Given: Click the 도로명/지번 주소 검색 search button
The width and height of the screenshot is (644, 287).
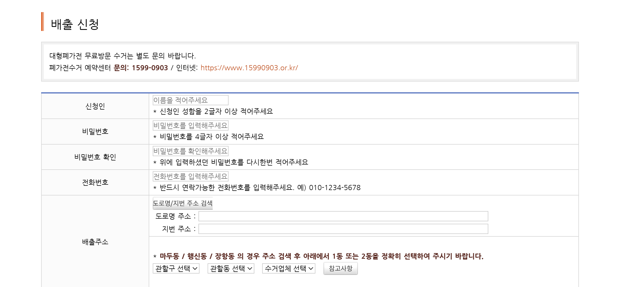Looking at the screenshot, I should pyautogui.click(x=183, y=204).
